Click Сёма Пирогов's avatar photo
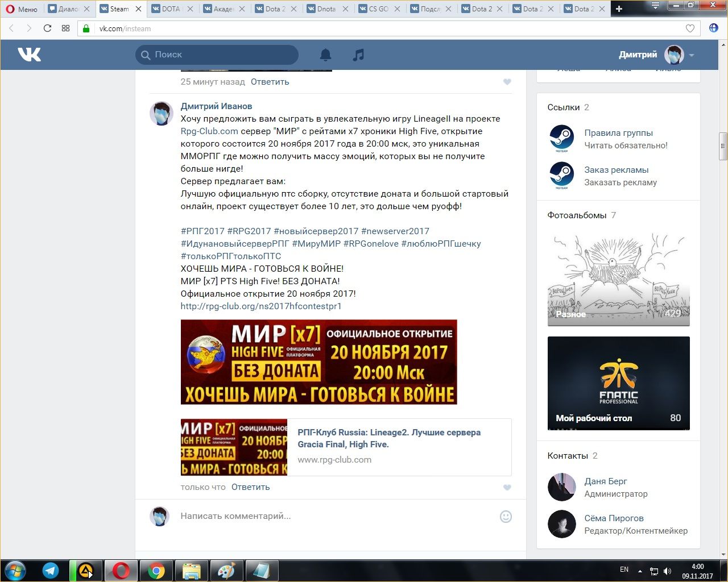 561,524
